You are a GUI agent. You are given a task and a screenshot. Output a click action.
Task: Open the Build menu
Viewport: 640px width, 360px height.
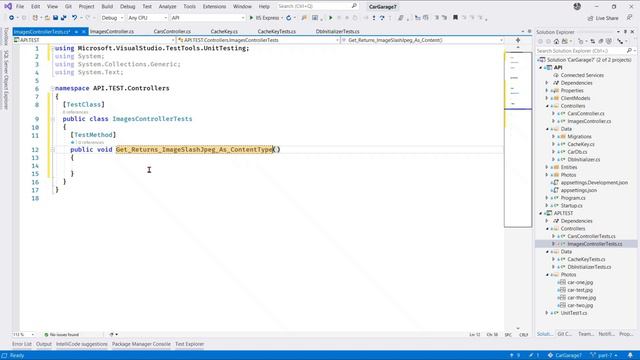(x=107, y=7)
